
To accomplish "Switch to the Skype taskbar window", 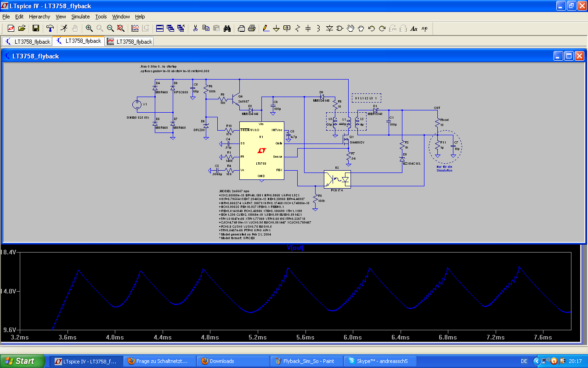I will (380, 361).
